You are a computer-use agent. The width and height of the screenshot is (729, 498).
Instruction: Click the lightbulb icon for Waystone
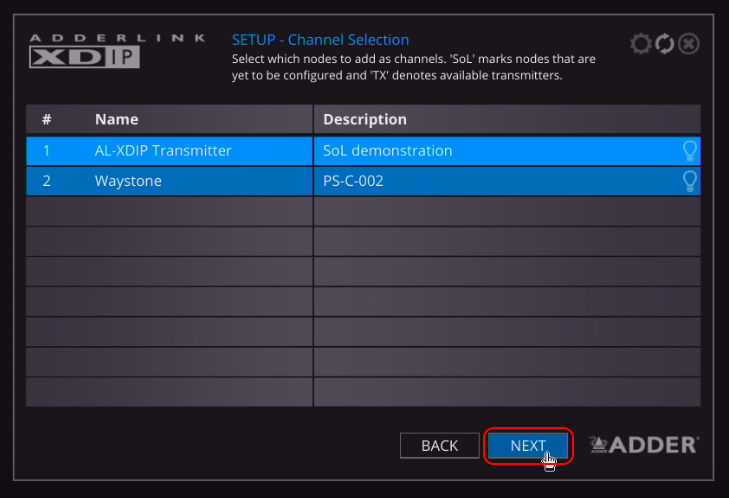[689, 181]
